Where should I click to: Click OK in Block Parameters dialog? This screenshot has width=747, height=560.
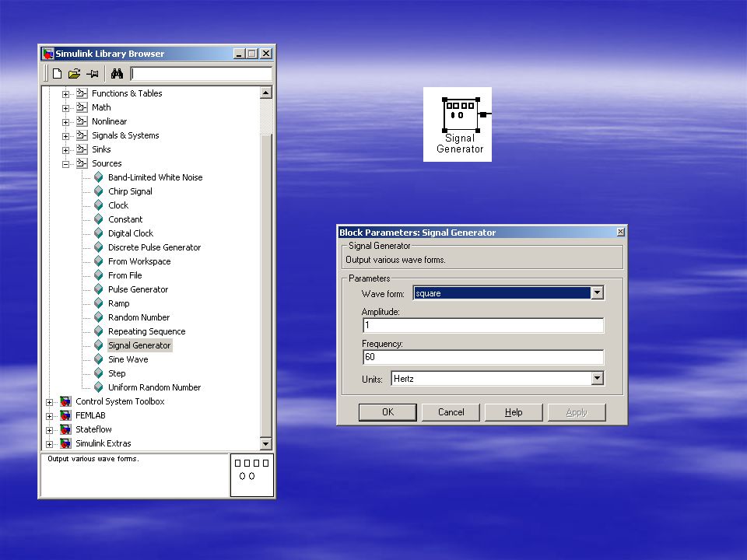click(388, 412)
